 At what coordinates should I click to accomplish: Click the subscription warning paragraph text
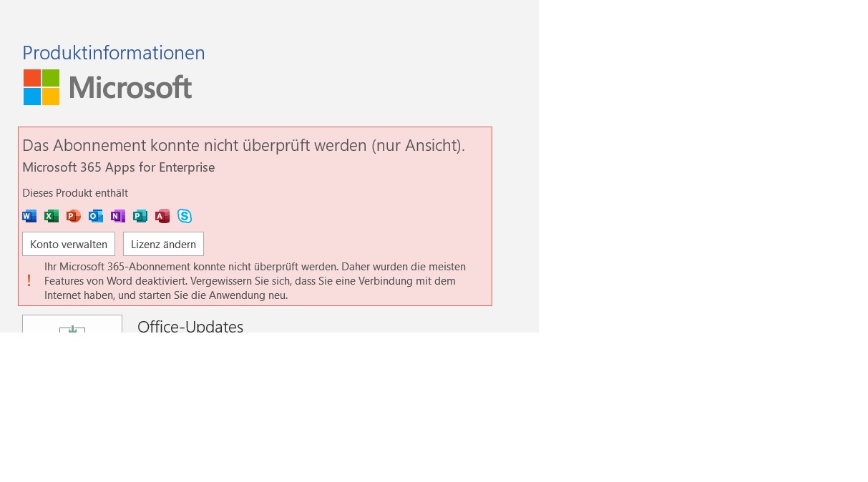pos(255,280)
